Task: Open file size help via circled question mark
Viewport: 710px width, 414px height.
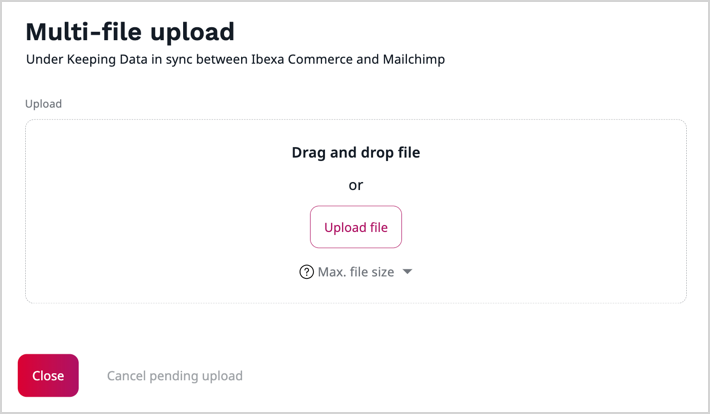Action: (307, 272)
